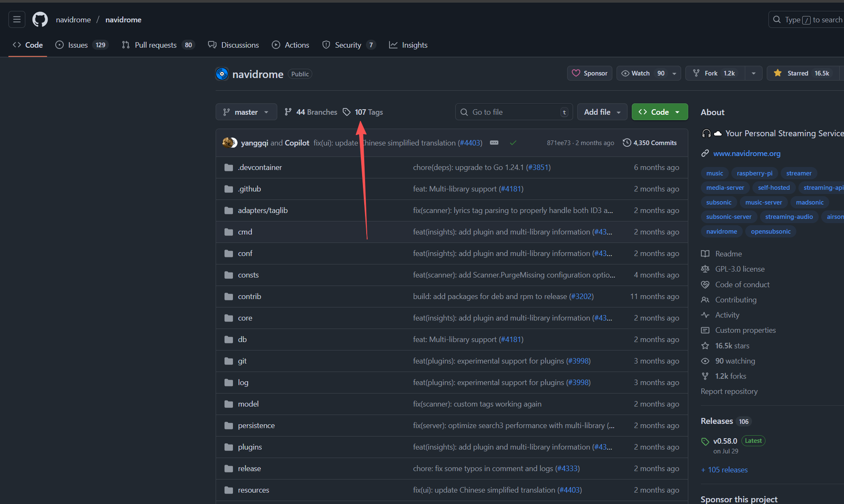Open the plugins folder
Image resolution: width=844 pixels, height=504 pixels.
249,447
